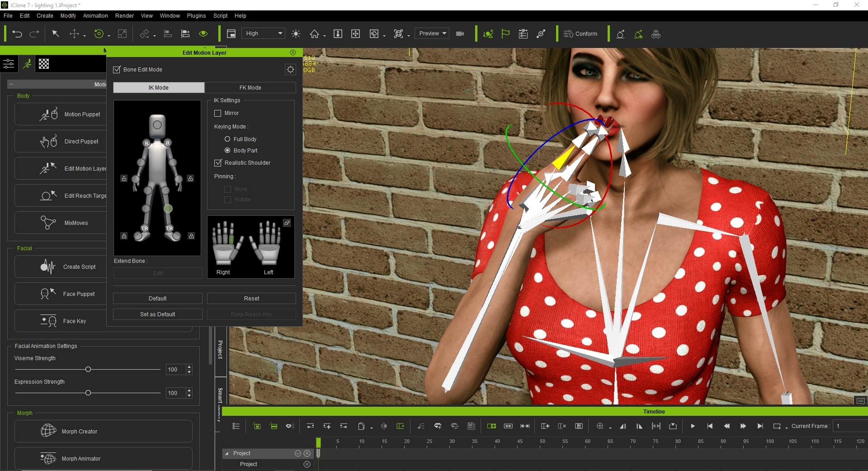Click the camera record icon

pyautogui.click(x=460, y=34)
